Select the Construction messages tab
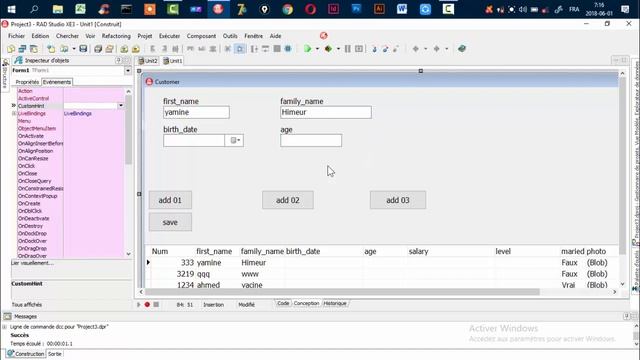Image resolution: width=640 pixels, height=360 pixels. (x=26, y=354)
